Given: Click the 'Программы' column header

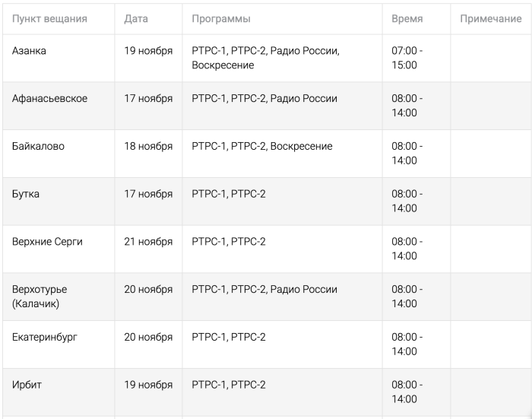Looking at the screenshot, I should (221, 18).
